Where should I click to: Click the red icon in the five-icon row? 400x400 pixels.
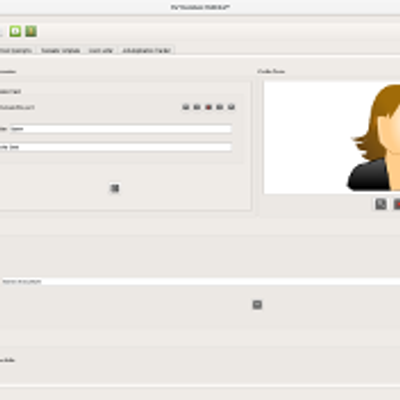[209, 107]
